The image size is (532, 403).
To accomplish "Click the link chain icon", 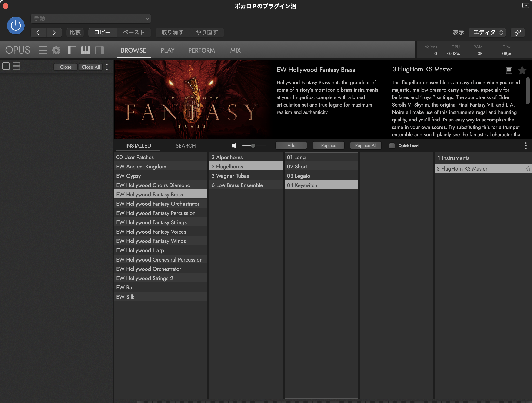I will tap(518, 33).
